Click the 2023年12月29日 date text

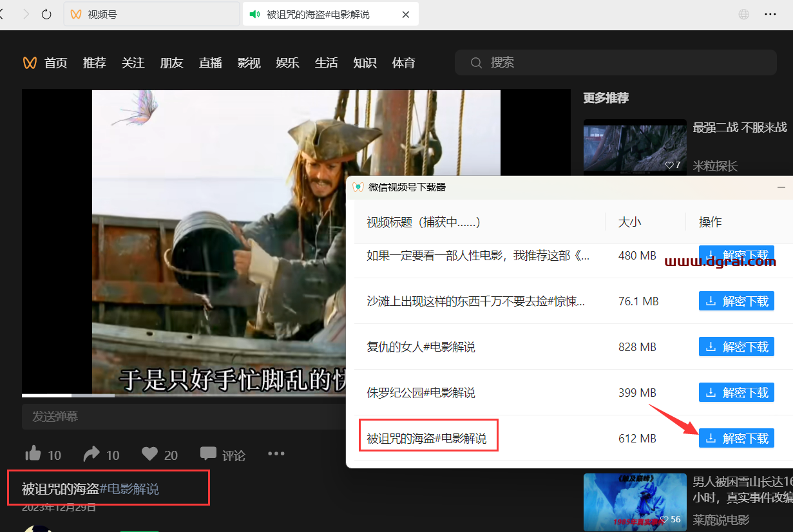point(59,507)
